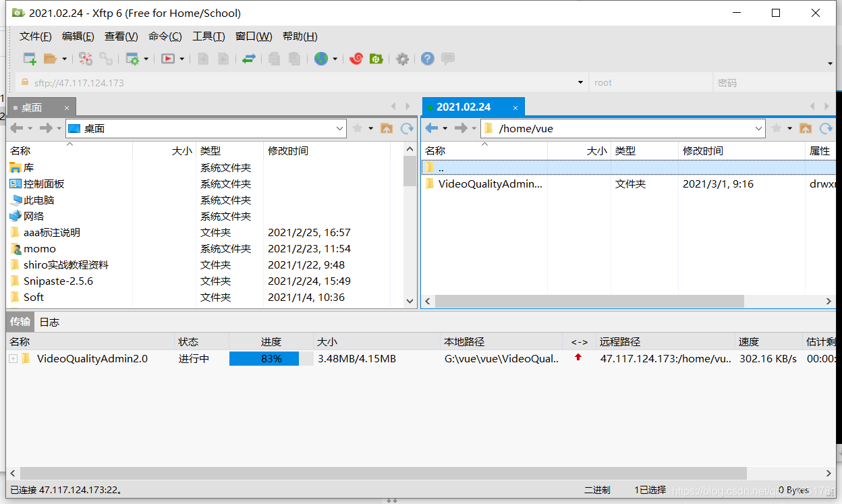Open the remote path /home/vue combo box

pyautogui.click(x=623, y=128)
